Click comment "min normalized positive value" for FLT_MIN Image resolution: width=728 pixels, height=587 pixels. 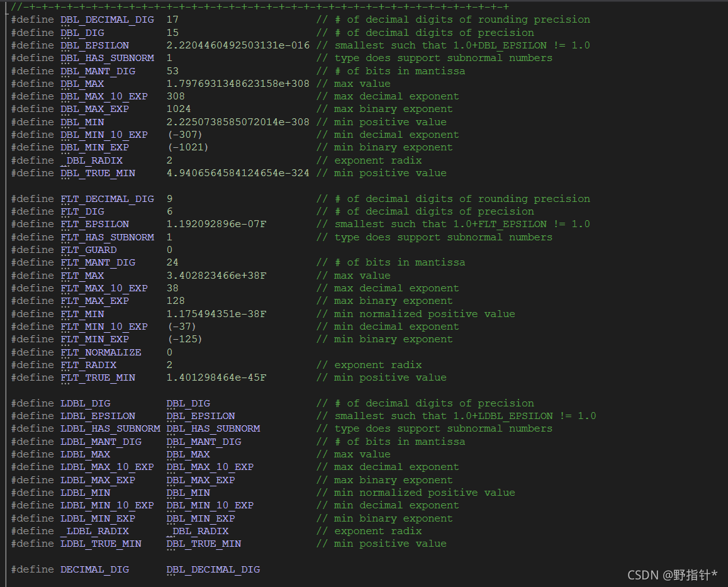pyautogui.click(x=424, y=314)
